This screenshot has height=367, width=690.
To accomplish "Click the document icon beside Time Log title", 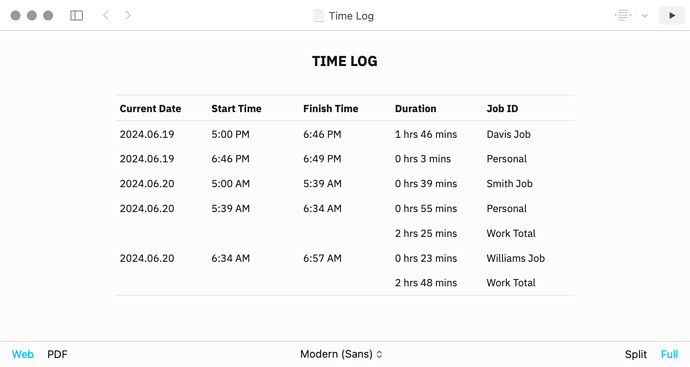I will (x=318, y=16).
